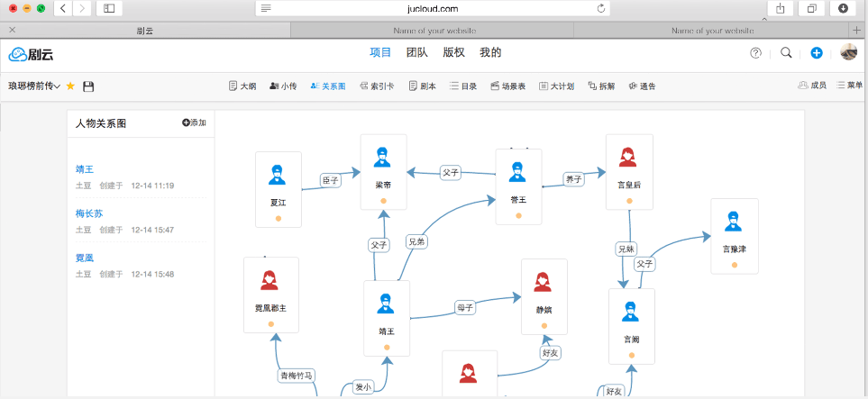Open the 大纲 outline view

point(242,86)
